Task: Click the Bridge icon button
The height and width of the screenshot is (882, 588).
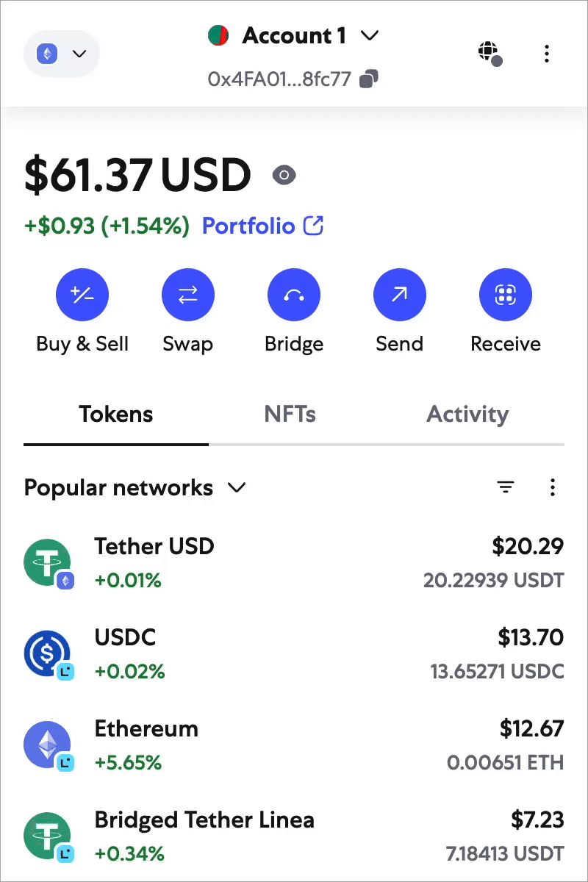Action: click(294, 295)
